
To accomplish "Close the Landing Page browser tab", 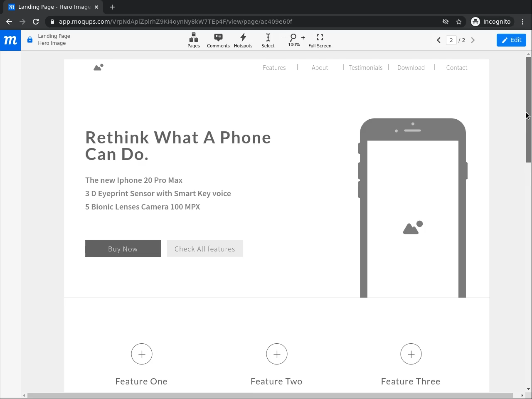I will tap(96, 7).
